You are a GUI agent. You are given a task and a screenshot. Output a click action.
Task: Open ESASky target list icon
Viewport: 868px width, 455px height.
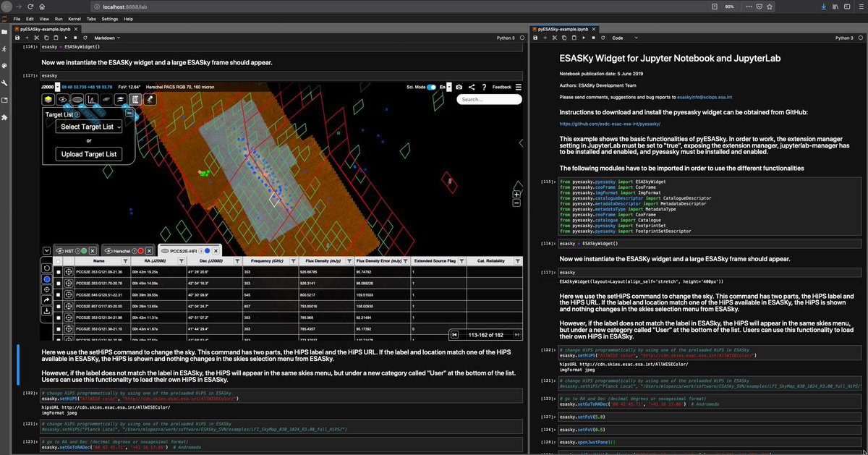pos(135,99)
